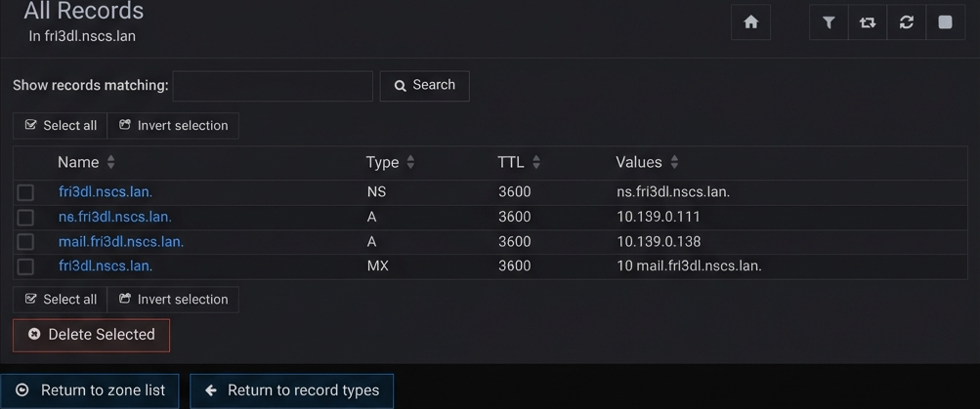Sort records by TTL column arrows
The height and width of the screenshot is (409, 980).
pos(536,162)
